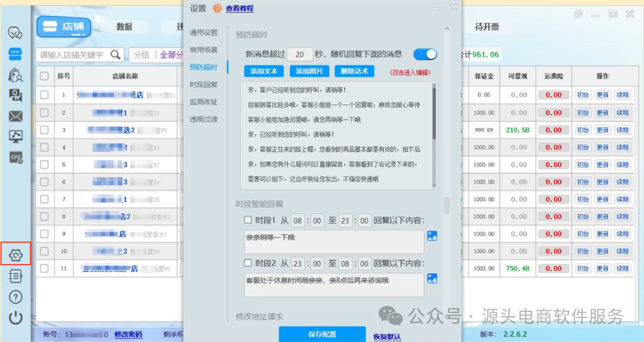Screen dimensions: 644x342
Task: Open the settings gear sidebar icon
Action: pos(16,255)
